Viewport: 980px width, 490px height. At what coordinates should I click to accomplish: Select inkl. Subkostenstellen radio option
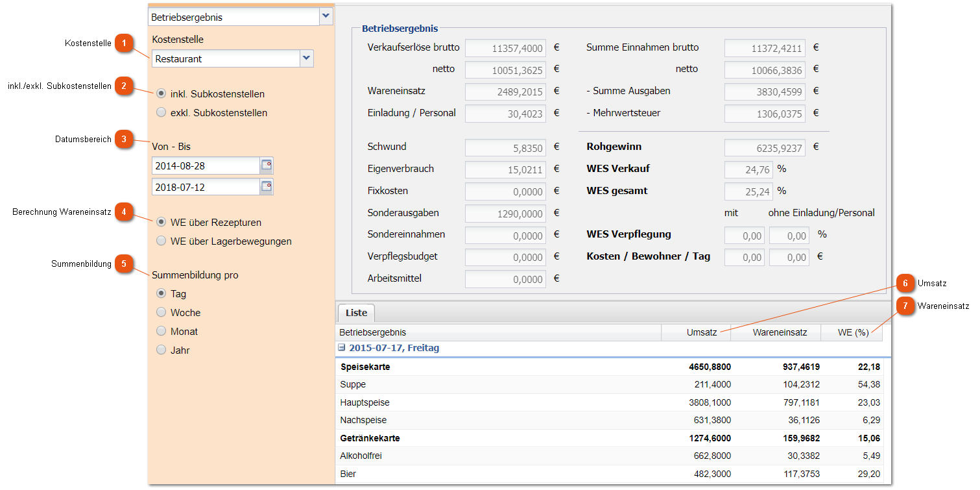tap(161, 93)
